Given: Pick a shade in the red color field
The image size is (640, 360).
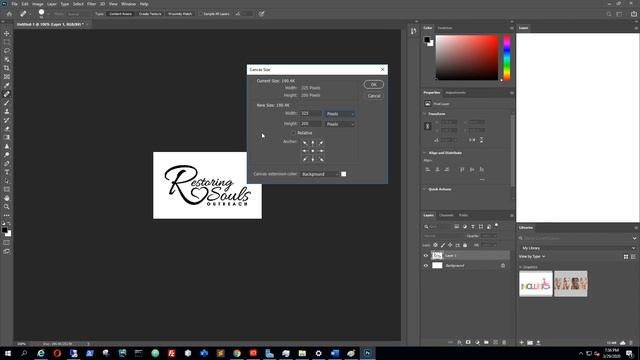Looking at the screenshot, I should point(467,58).
